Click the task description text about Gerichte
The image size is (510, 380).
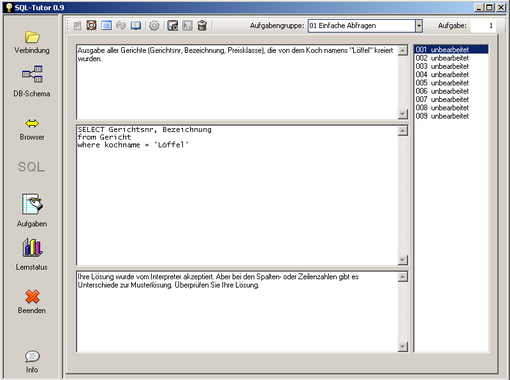(235, 54)
